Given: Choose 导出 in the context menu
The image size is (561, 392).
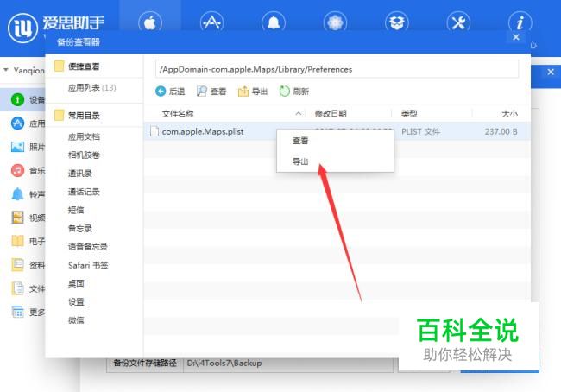Looking at the screenshot, I should [x=300, y=161].
